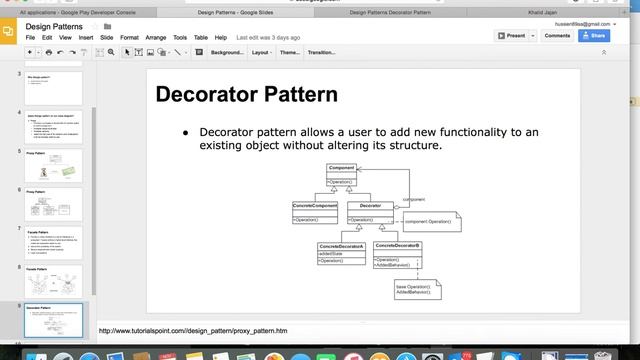The image size is (640, 360).
Task: Select slide 7 Facade Pattern thumbnail
Action: click(x=53, y=243)
